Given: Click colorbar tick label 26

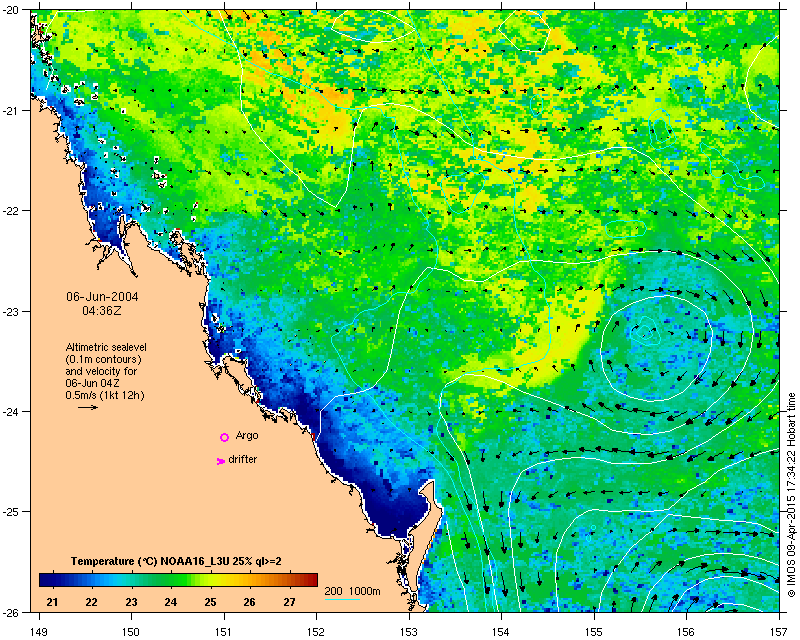Looking at the screenshot, I should tap(249, 602).
